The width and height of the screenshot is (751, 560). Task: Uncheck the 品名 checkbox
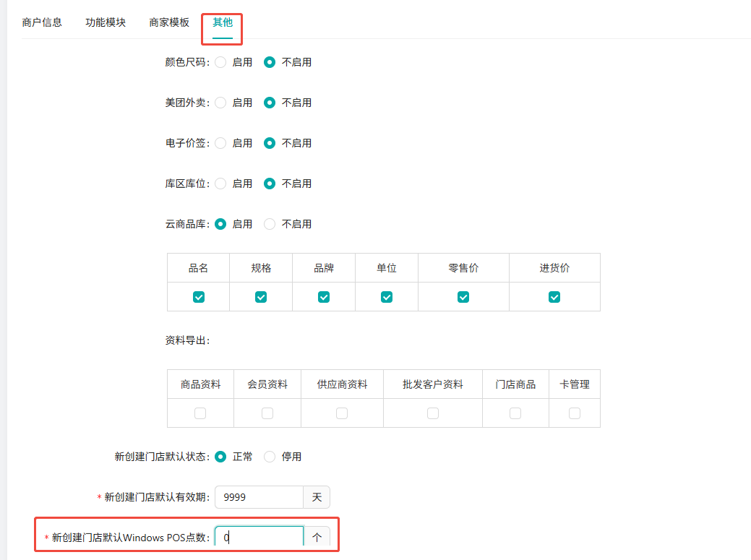(x=199, y=297)
